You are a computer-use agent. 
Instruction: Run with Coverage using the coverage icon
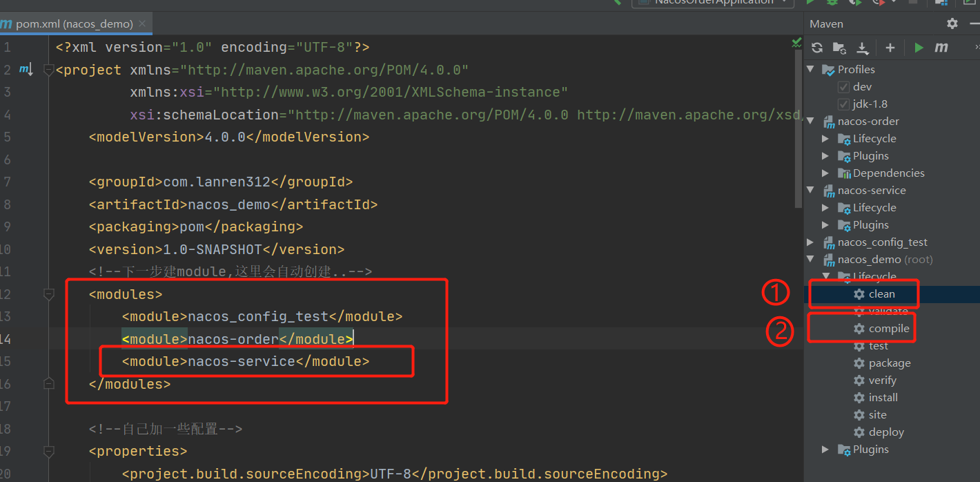tap(854, 3)
